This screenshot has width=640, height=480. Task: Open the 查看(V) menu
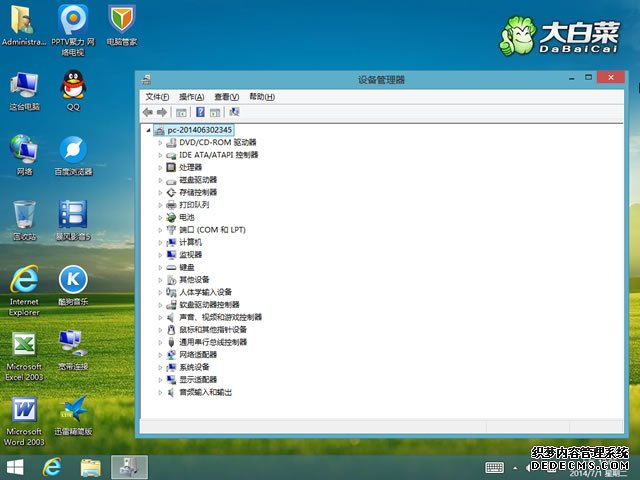[227, 97]
